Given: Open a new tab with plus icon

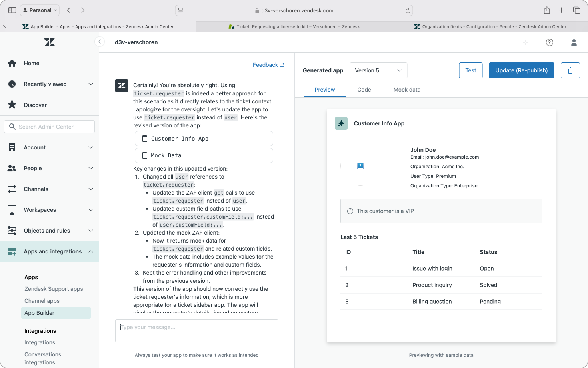Looking at the screenshot, I should point(562,10).
